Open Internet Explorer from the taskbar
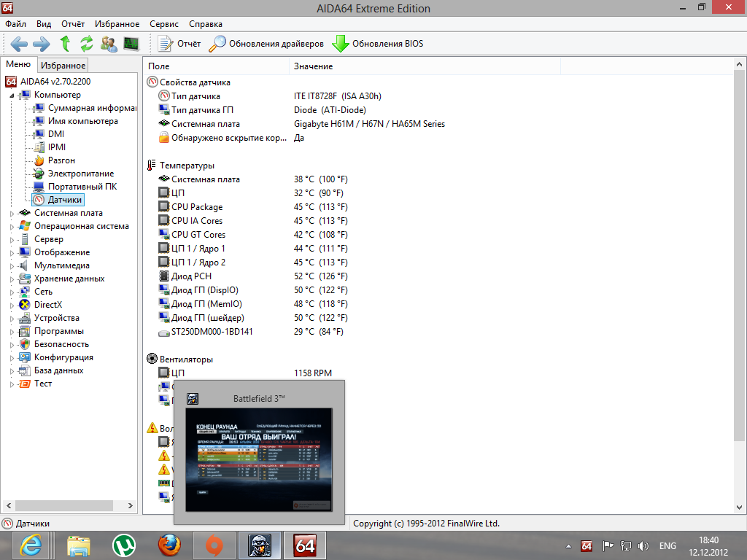 pos(31,545)
